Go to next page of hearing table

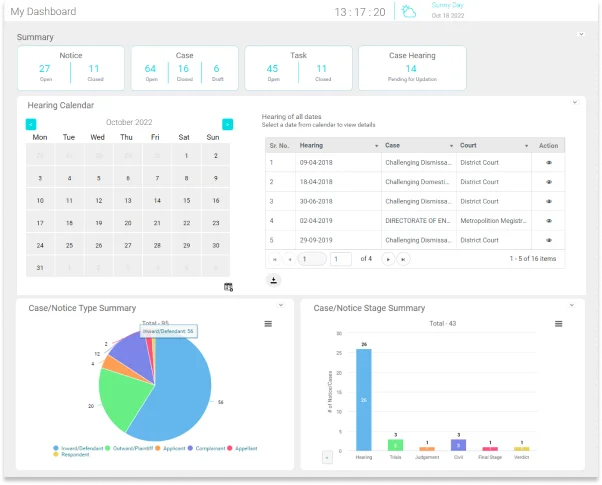coord(388,259)
